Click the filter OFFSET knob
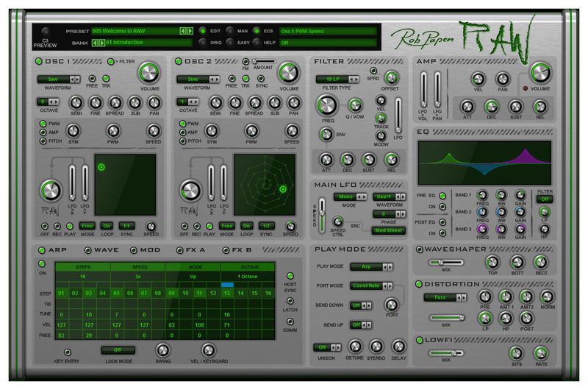 [391, 78]
